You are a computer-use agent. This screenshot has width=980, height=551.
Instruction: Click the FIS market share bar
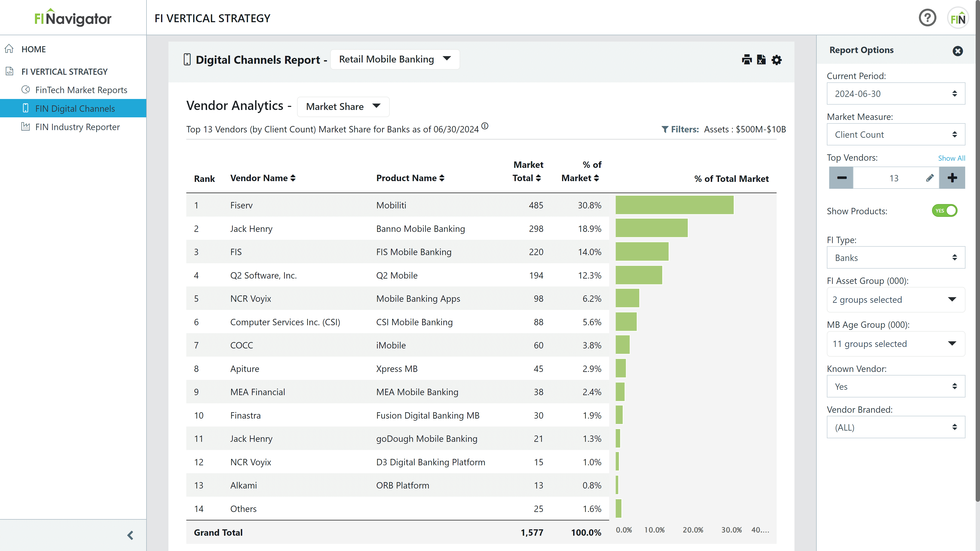point(642,251)
